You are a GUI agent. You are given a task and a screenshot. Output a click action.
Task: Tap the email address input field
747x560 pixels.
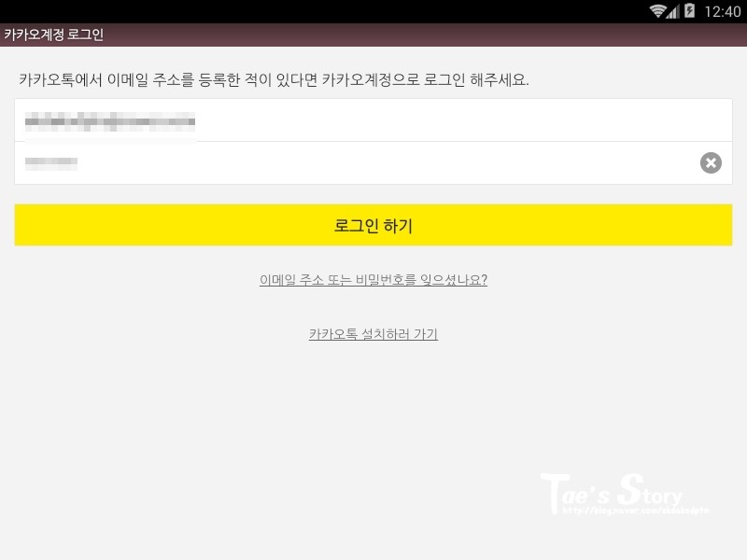tap(373, 120)
